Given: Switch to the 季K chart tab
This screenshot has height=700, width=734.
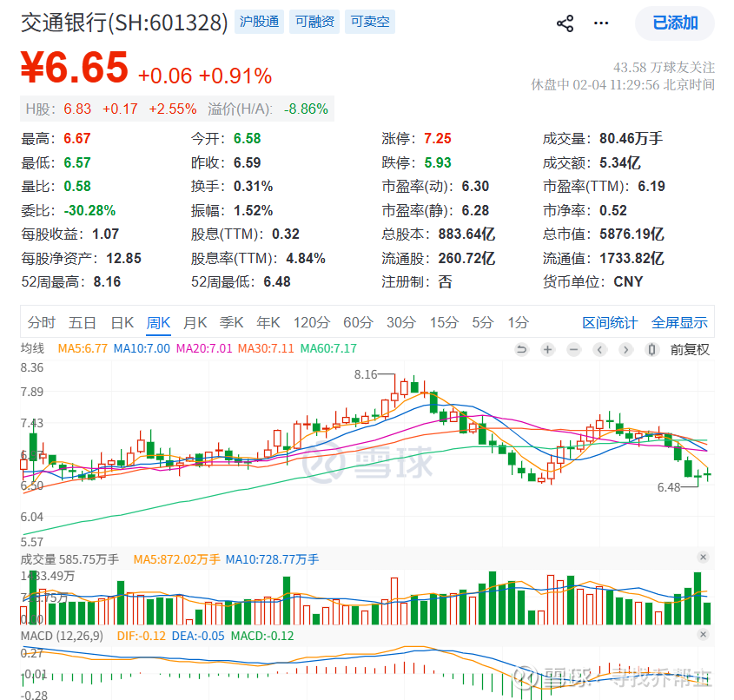Looking at the screenshot, I should coord(231,322).
